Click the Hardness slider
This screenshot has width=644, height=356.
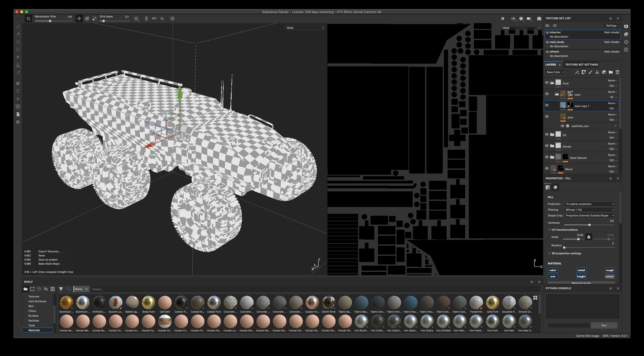tap(589, 225)
